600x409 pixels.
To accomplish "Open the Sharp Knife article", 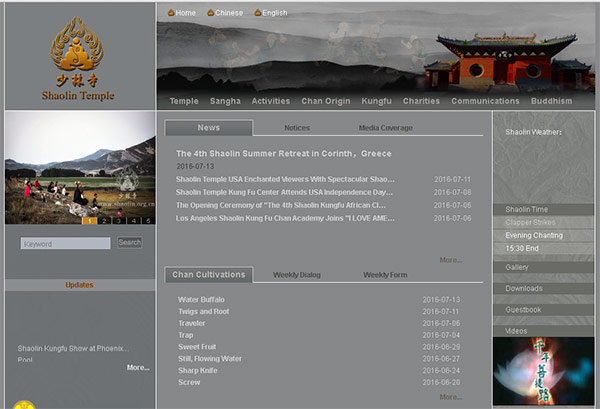I will (x=197, y=371).
